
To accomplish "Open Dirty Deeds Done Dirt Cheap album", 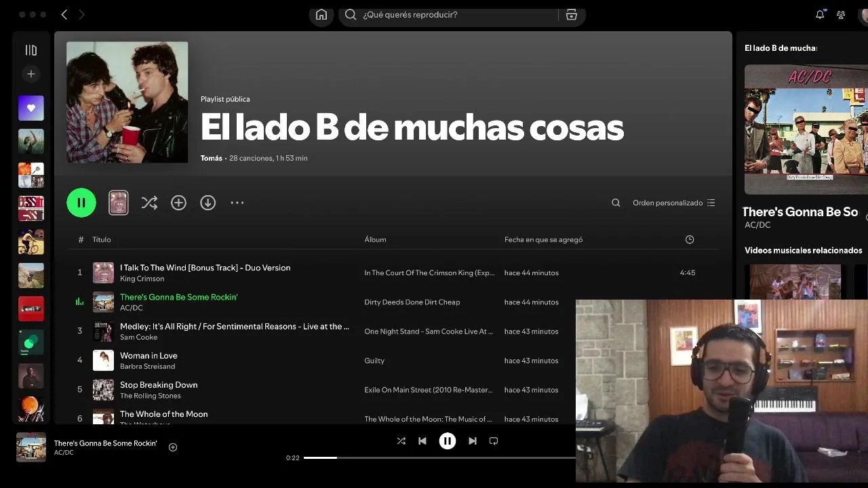I will (x=412, y=302).
